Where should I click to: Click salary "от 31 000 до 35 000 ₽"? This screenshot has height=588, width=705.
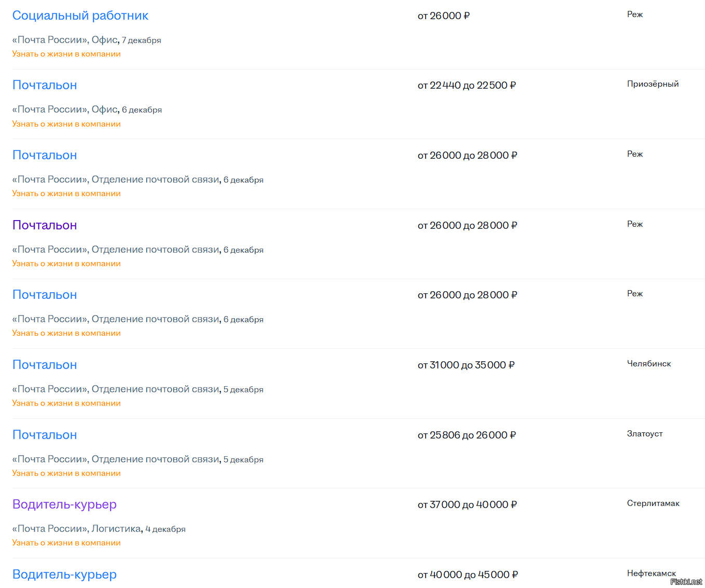tap(466, 365)
